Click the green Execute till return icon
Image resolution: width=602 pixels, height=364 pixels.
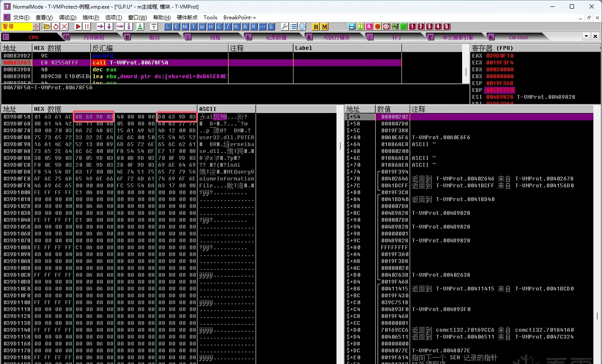[140, 27]
